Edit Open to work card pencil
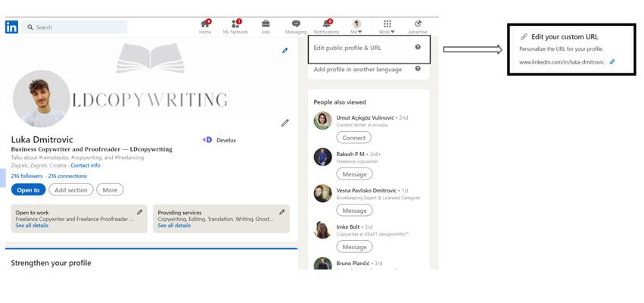The height and width of the screenshot is (303, 644). [140, 212]
